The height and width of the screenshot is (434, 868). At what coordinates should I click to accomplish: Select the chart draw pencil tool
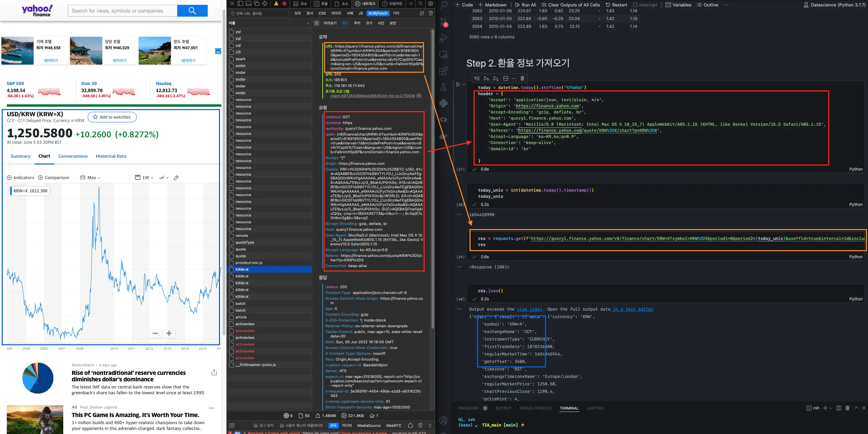pyautogui.click(x=176, y=178)
